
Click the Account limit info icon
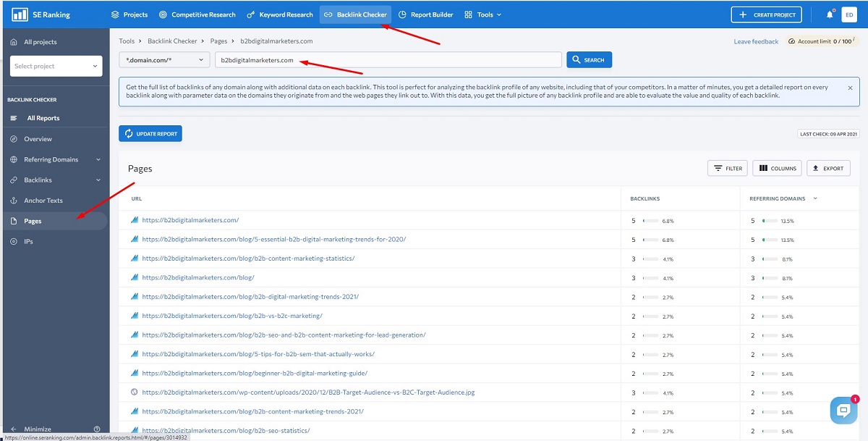pyautogui.click(x=854, y=41)
